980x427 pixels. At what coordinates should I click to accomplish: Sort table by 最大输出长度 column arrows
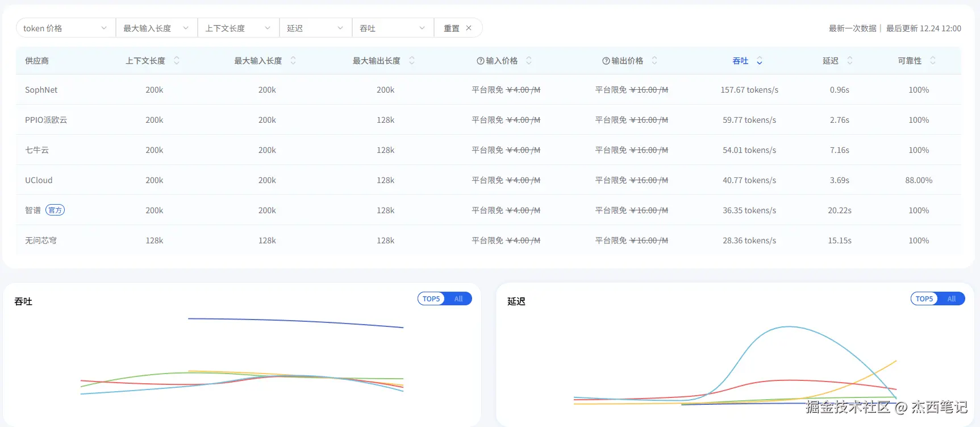(x=412, y=60)
